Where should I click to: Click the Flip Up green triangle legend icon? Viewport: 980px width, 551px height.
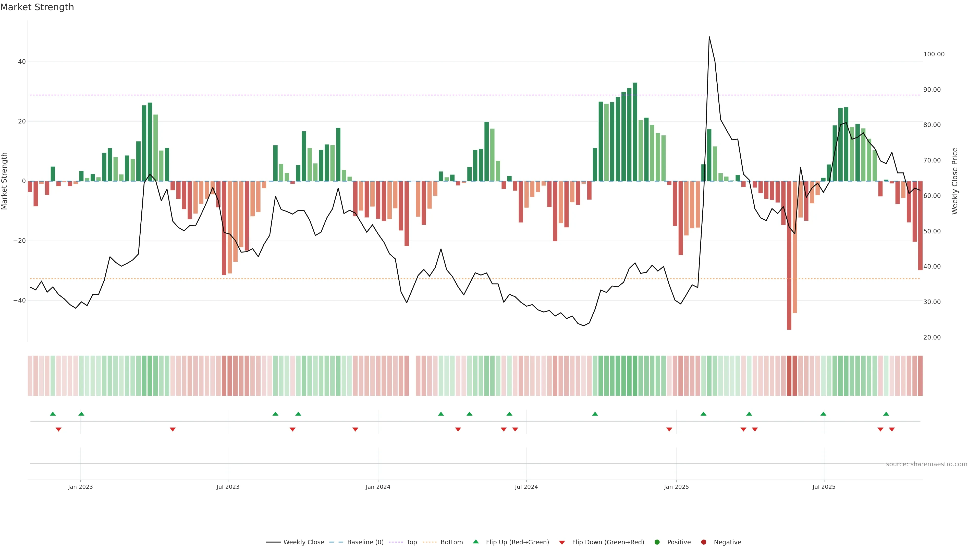point(475,542)
